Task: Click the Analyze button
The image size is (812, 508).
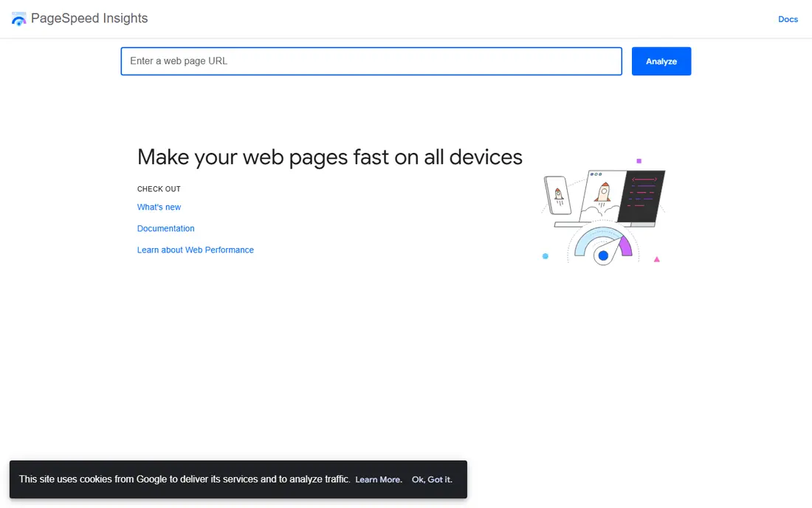Action: click(x=661, y=61)
